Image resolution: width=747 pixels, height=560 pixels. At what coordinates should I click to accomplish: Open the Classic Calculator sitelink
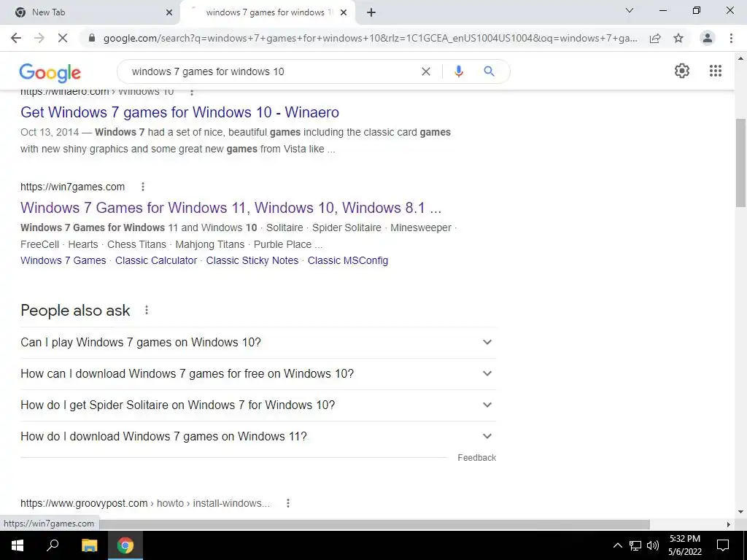point(156,260)
